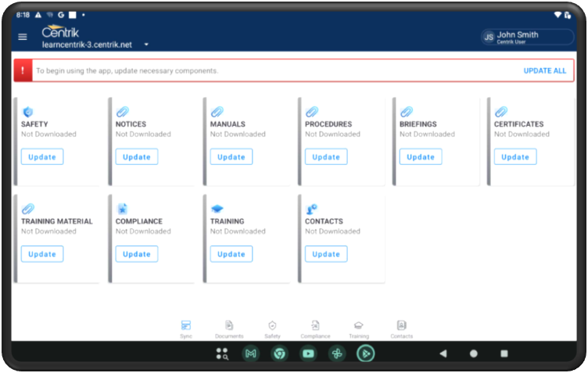
Task: Click the Manuals paperclip icon
Action: coord(217,112)
